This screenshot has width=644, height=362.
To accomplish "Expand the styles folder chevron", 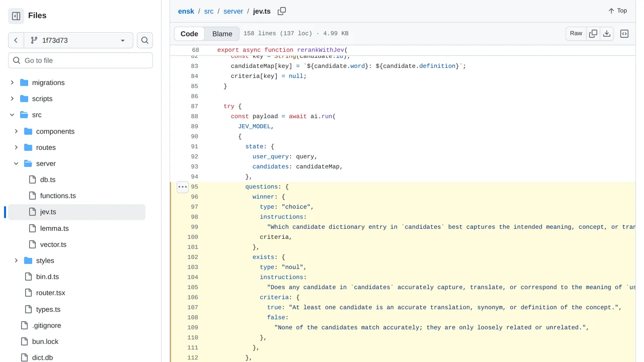I will [x=16, y=260].
